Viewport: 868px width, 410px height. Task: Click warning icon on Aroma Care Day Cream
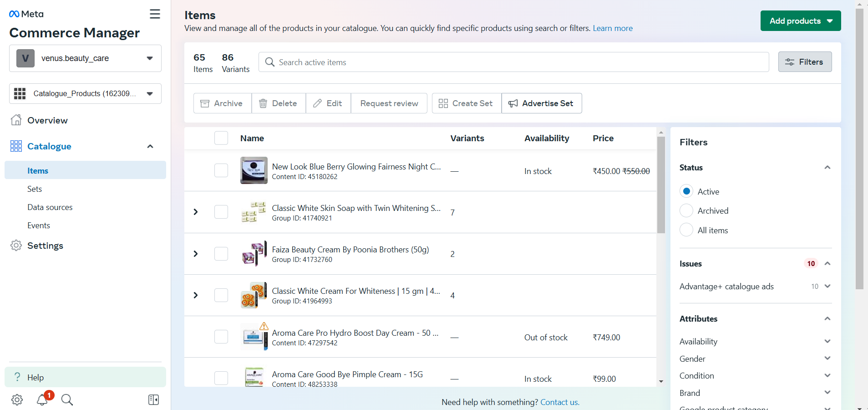(264, 326)
